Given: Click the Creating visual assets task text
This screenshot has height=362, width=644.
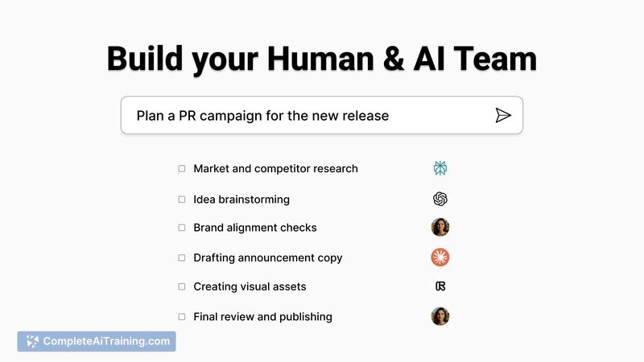Looking at the screenshot, I should point(250,286).
